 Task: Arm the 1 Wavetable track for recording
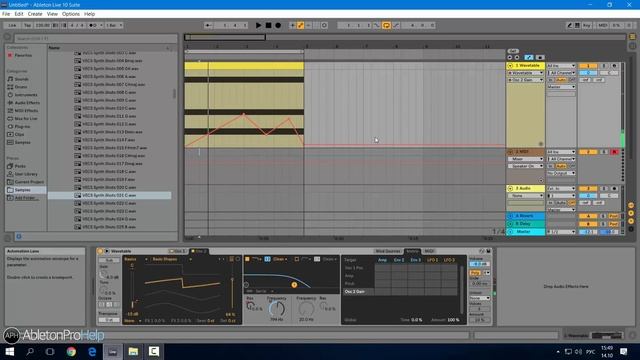coord(614,66)
